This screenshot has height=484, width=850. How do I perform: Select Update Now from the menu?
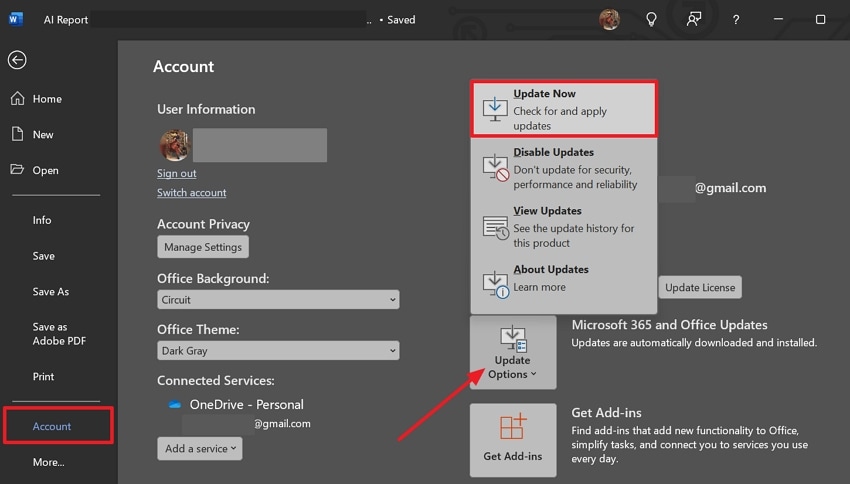tap(564, 109)
